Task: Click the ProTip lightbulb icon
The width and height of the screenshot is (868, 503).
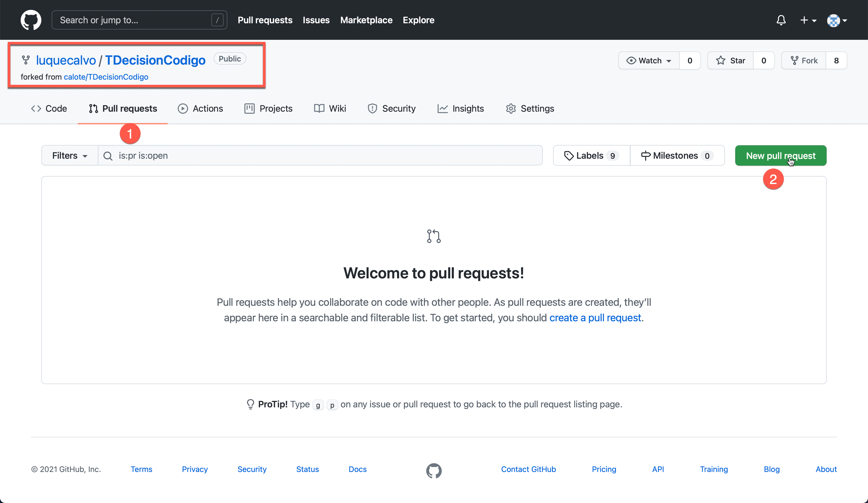Action: (250, 404)
